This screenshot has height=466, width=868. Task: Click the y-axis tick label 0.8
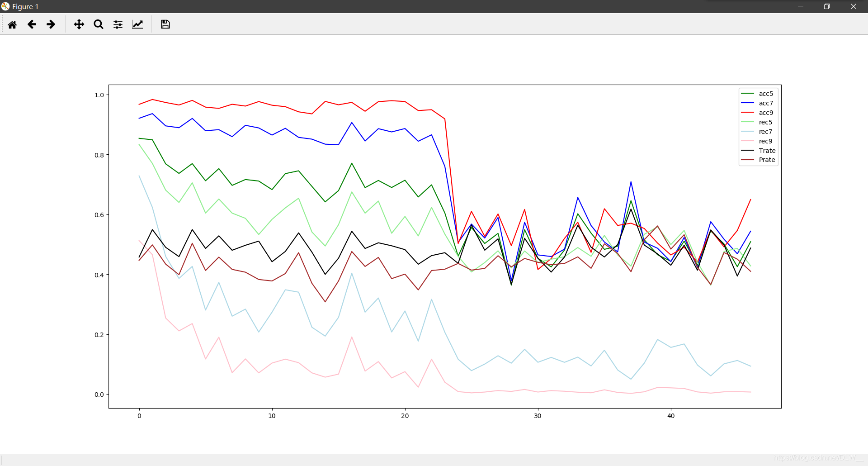click(99, 155)
